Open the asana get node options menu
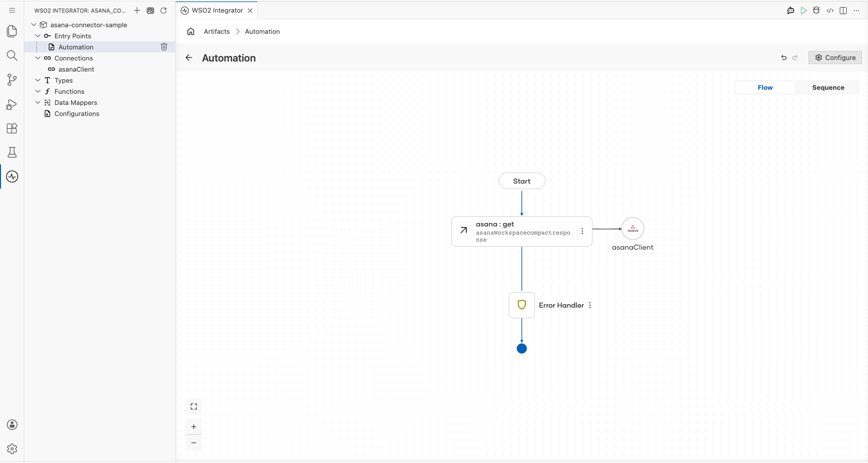This screenshot has width=868, height=463. pos(582,231)
